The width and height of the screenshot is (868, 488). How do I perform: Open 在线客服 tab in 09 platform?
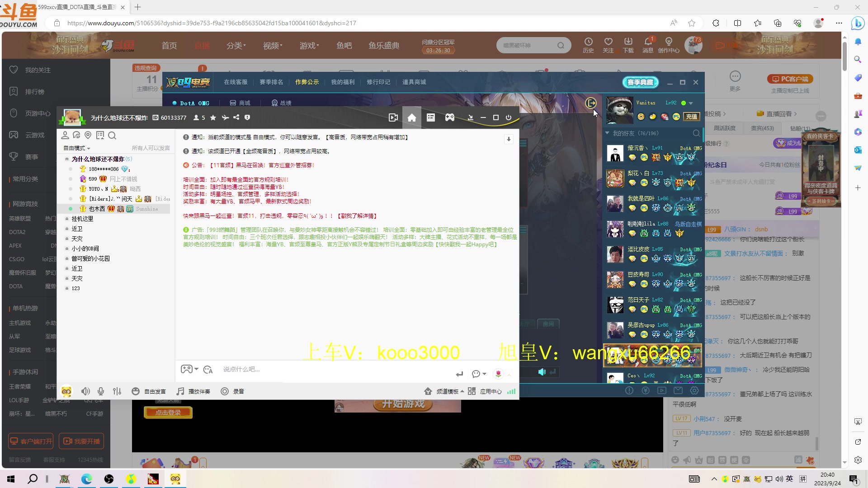[236, 82]
